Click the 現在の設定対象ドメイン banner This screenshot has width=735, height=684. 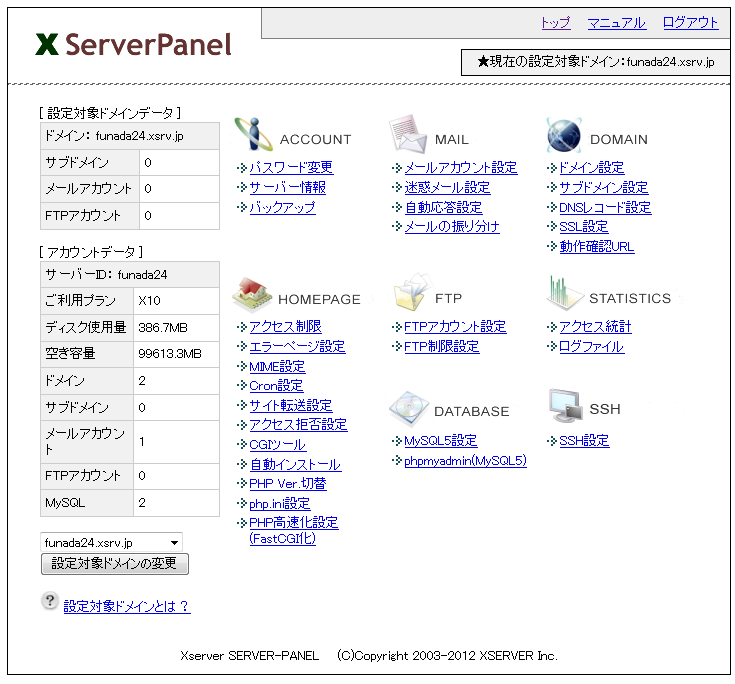coord(596,62)
